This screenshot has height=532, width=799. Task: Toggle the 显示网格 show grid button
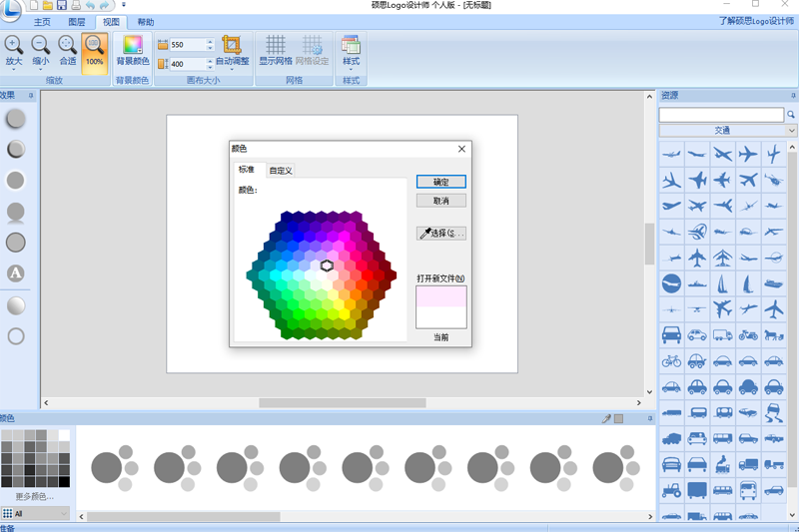pyautogui.click(x=276, y=45)
